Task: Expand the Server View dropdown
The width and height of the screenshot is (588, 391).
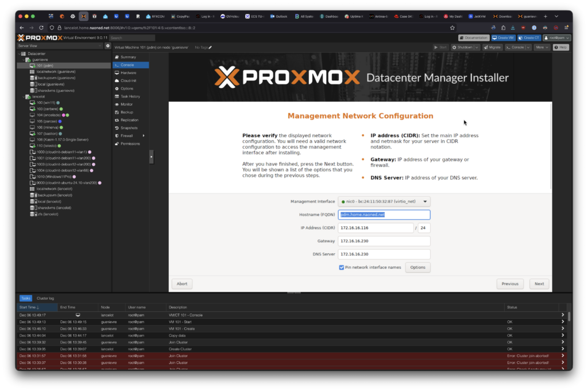Action: pos(99,45)
